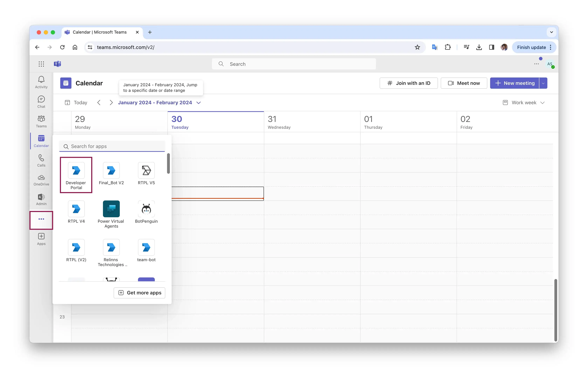This screenshot has width=588, height=367.
Task: Open OneDrive from the sidebar
Action: coord(41,180)
